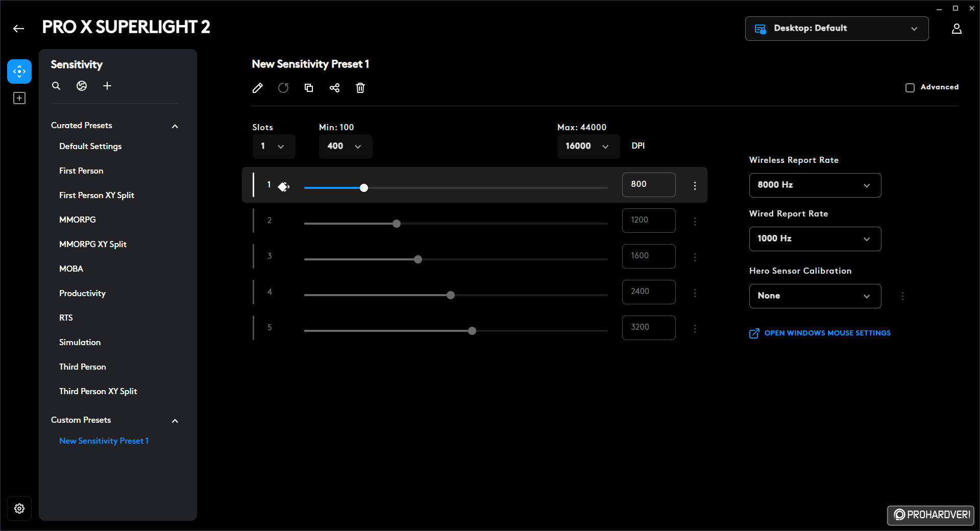Open the community presets globe icon
The width and height of the screenshot is (980, 531).
click(82, 86)
